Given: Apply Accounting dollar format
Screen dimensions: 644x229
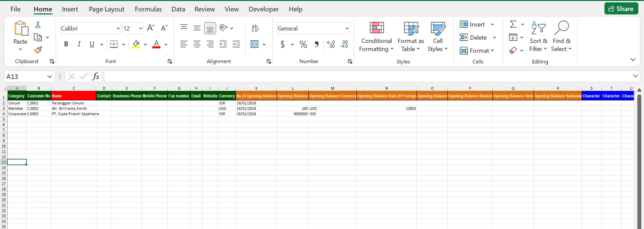Looking at the screenshot, I should click(x=283, y=44).
